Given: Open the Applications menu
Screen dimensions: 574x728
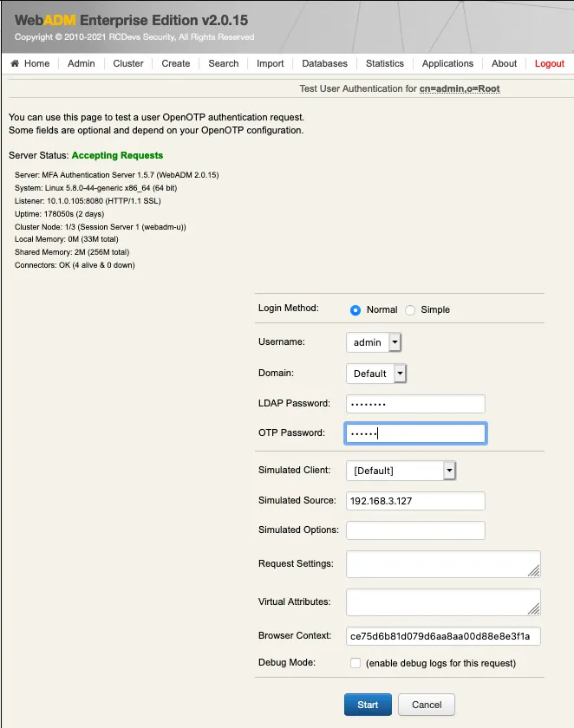Looking at the screenshot, I should pos(447,63).
